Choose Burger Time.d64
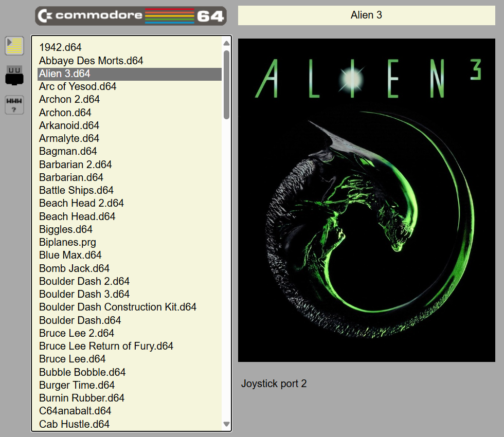The image size is (504, 437). point(130,385)
